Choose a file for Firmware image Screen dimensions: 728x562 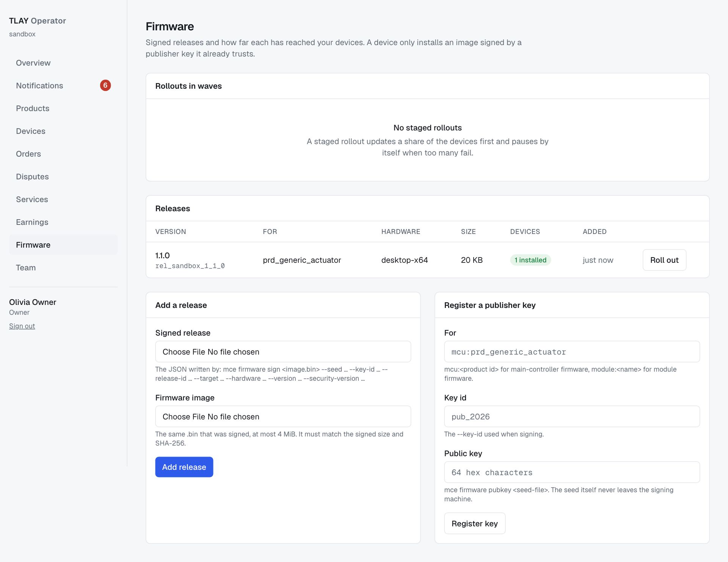click(283, 417)
